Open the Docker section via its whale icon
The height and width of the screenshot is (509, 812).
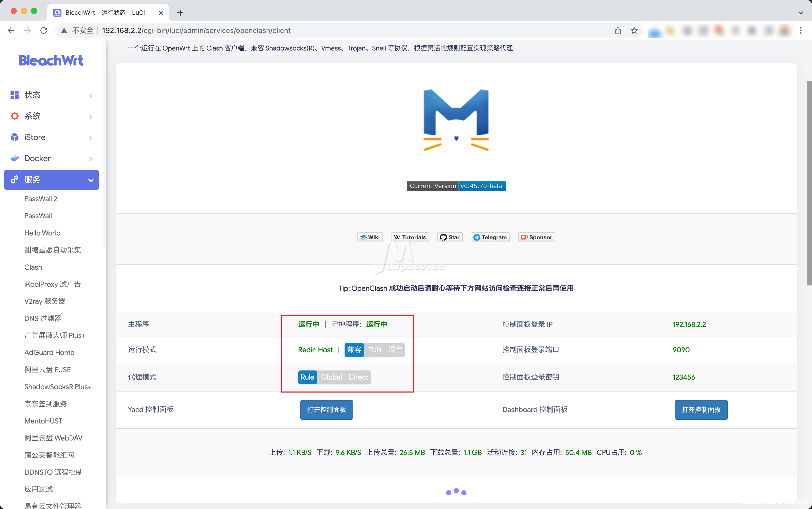14,158
